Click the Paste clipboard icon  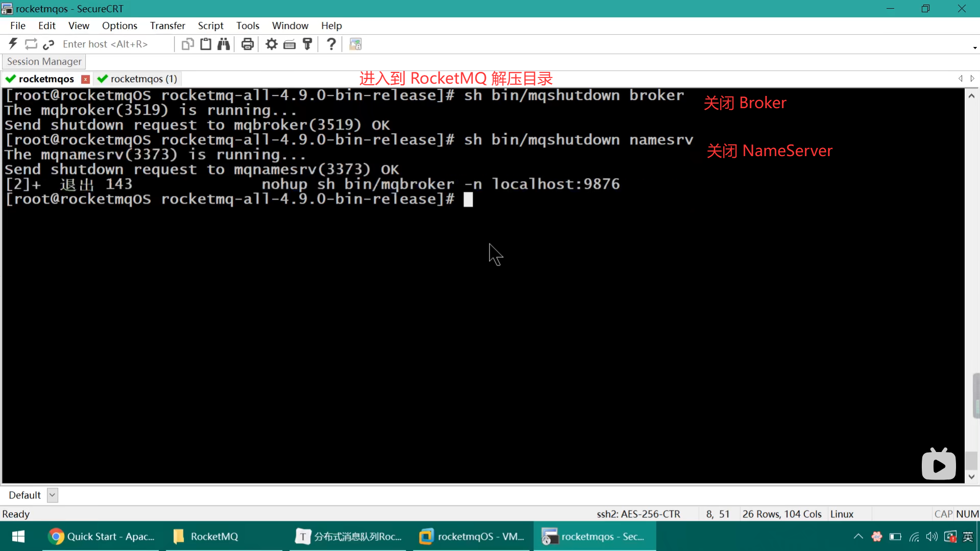[x=206, y=44]
